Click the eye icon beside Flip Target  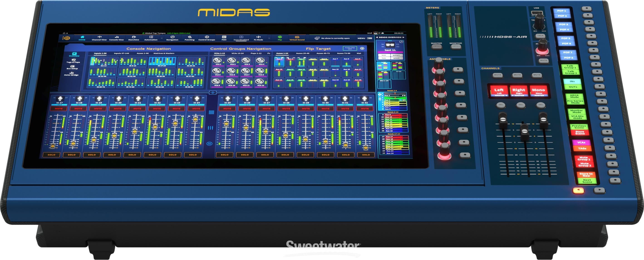(x=362, y=49)
